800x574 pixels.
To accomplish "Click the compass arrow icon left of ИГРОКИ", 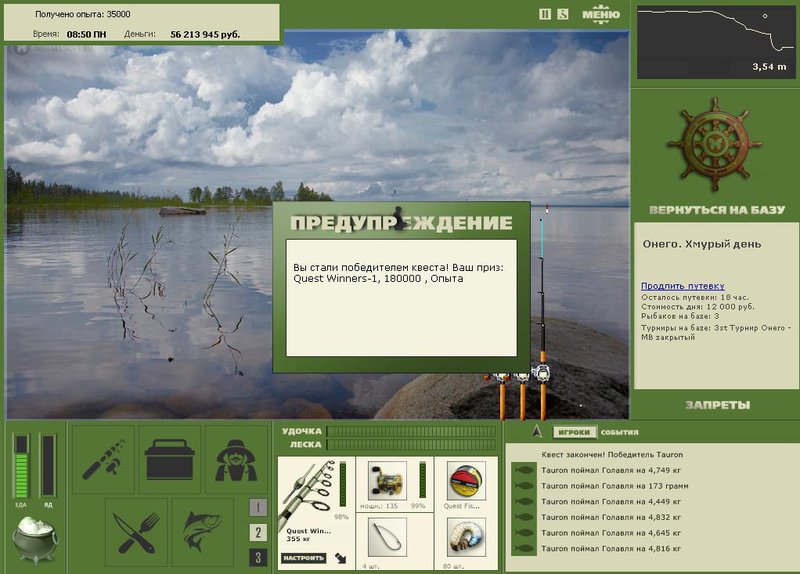I will point(536,432).
